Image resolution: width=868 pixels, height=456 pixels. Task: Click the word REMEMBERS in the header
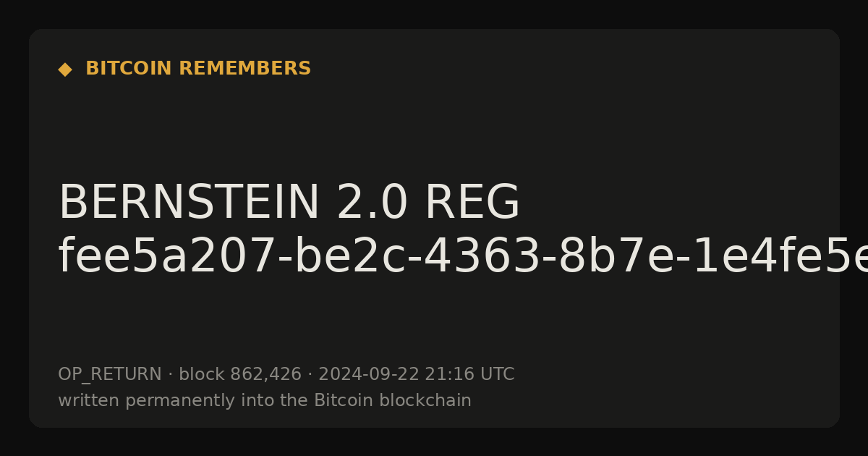click(x=244, y=69)
